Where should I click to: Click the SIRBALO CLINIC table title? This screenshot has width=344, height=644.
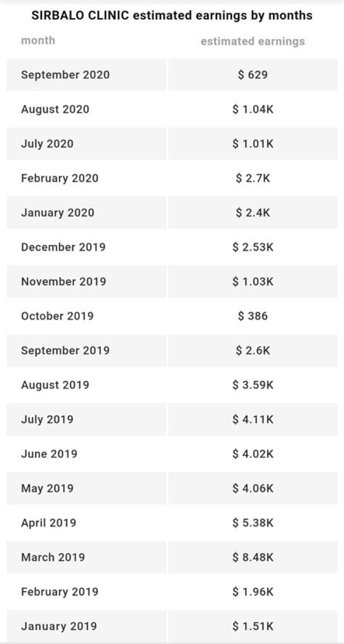(172, 16)
